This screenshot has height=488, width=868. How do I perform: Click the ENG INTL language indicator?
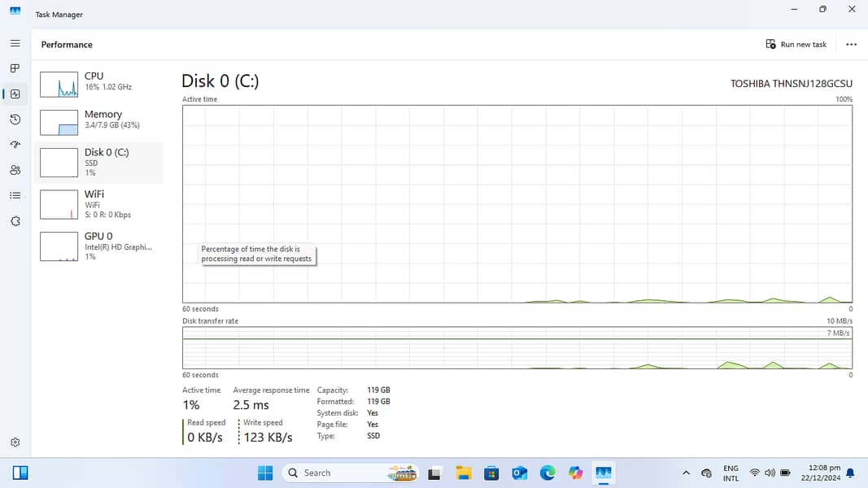(731, 473)
